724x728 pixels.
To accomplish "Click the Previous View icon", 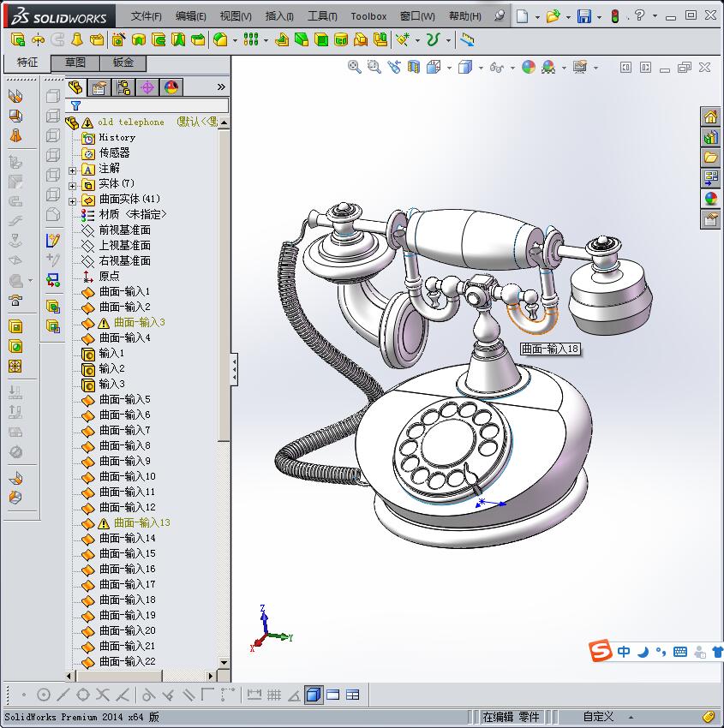I will point(394,67).
